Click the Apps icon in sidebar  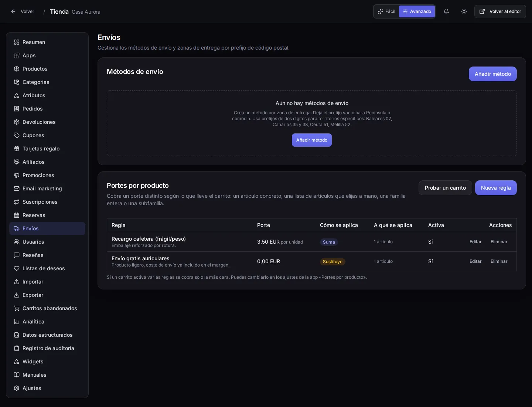(x=17, y=55)
